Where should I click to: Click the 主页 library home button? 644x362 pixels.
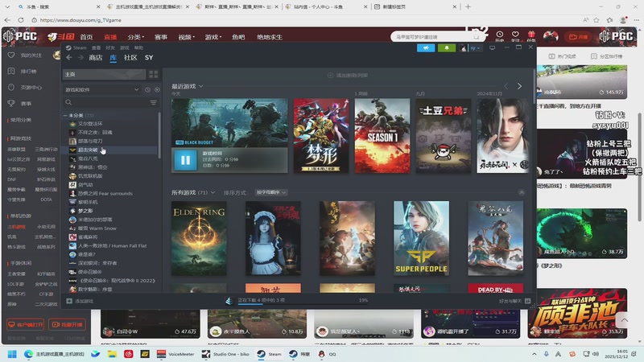pyautogui.click(x=104, y=74)
